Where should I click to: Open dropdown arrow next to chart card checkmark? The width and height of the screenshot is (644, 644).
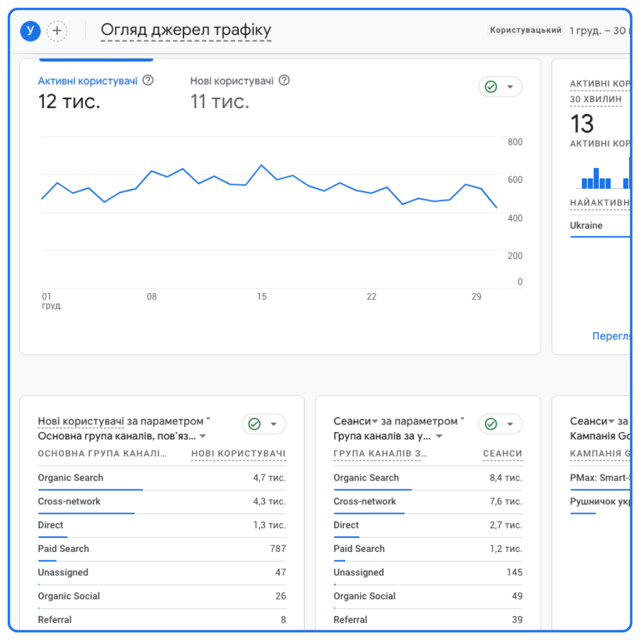pyautogui.click(x=511, y=87)
